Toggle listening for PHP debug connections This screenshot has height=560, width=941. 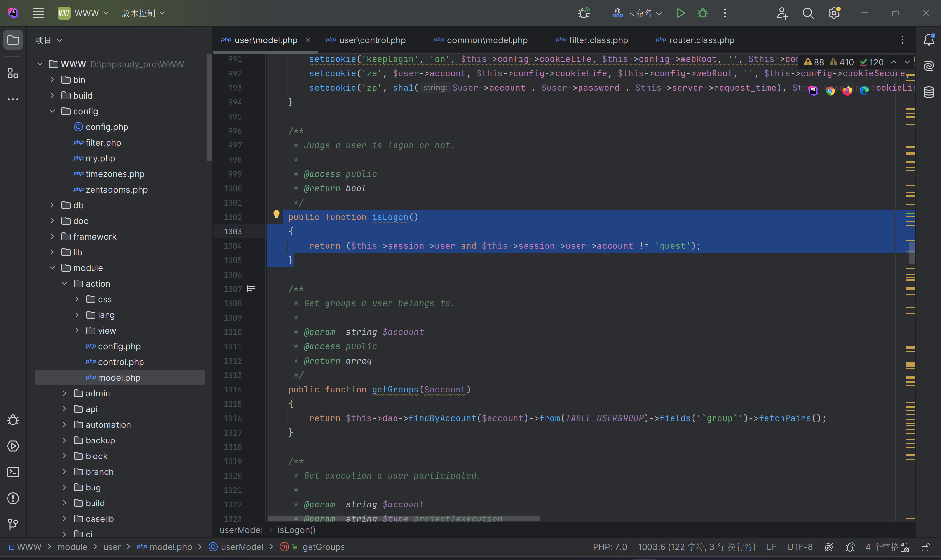pos(584,13)
